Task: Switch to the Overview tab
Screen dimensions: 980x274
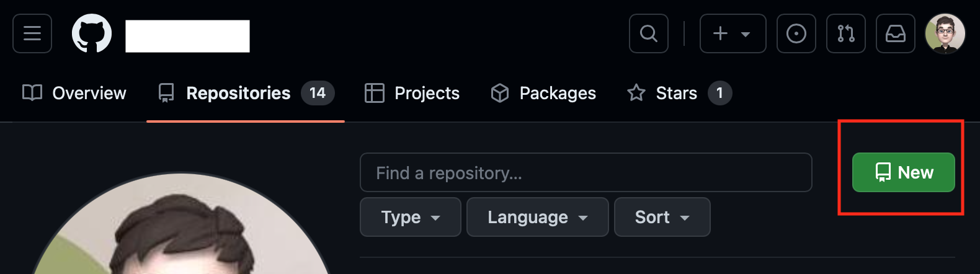Action: pos(74,93)
